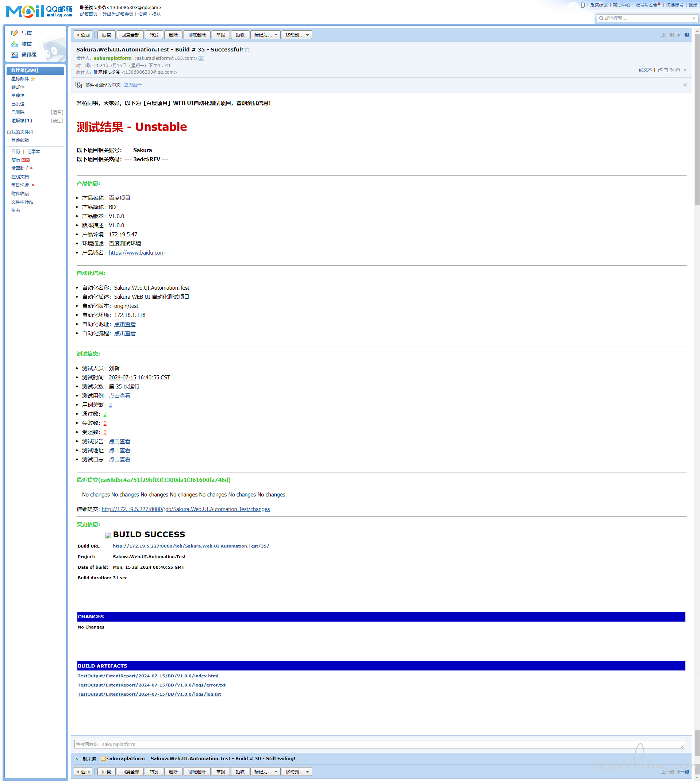Open the Build URL link
Viewport: 700px width, 781px height.
(x=191, y=546)
